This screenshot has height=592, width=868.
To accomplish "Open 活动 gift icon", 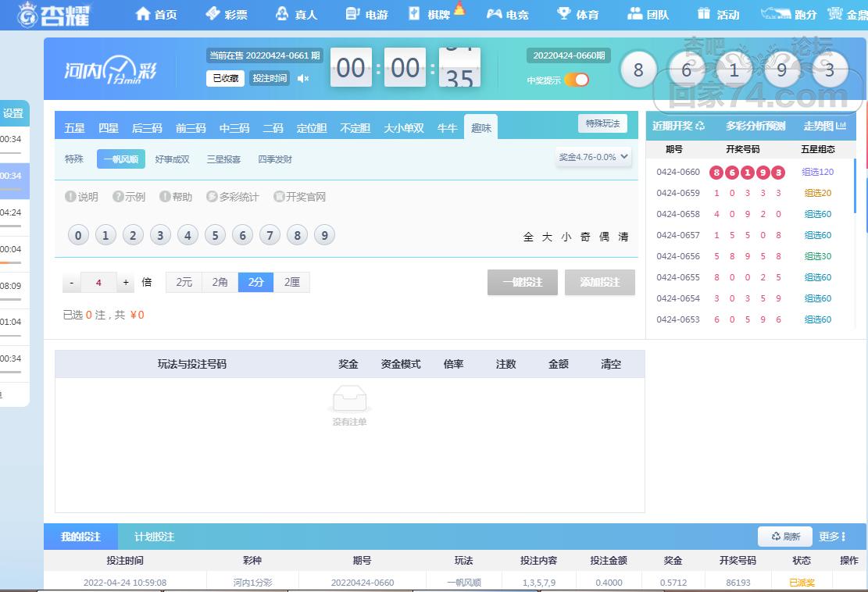I will pyautogui.click(x=704, y=14).
